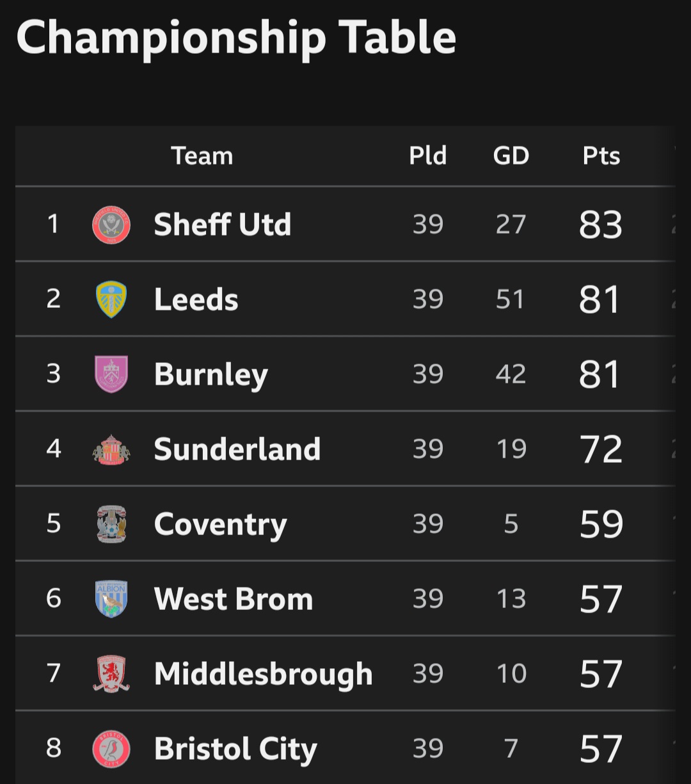Click the Coventry club crest
The width and height of the screenshot is (691, 784).
pos(111,524)
